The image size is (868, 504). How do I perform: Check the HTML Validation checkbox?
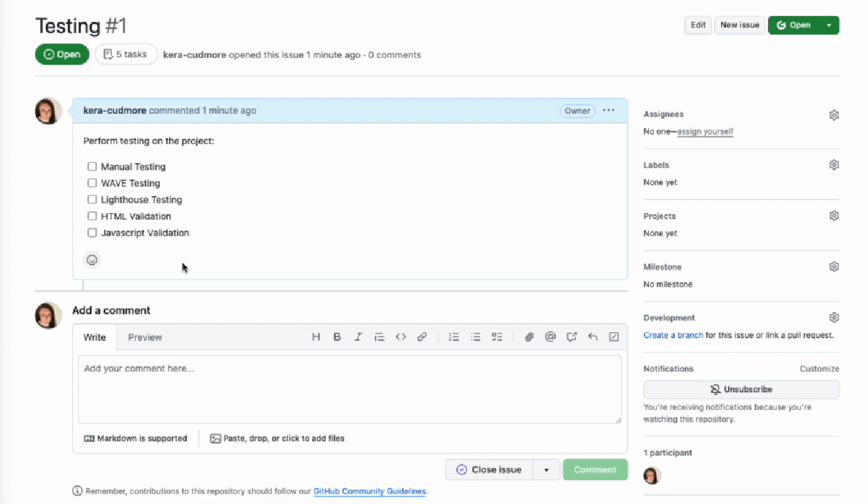92,216
